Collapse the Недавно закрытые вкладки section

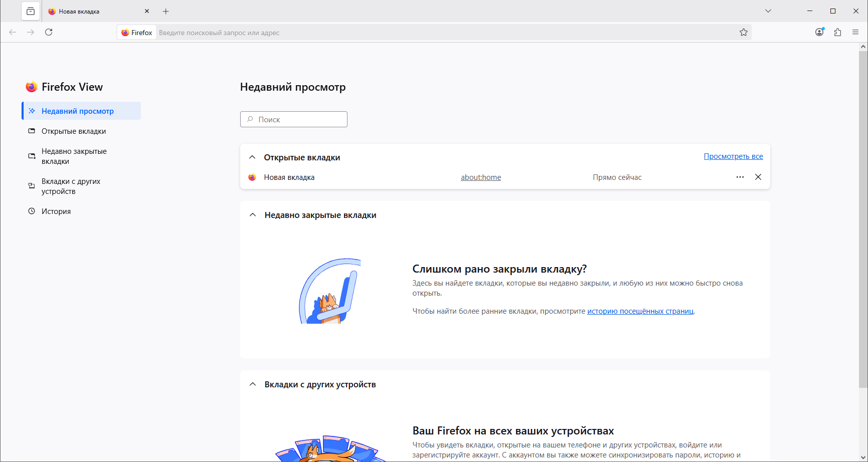click(x=253, y=215)
